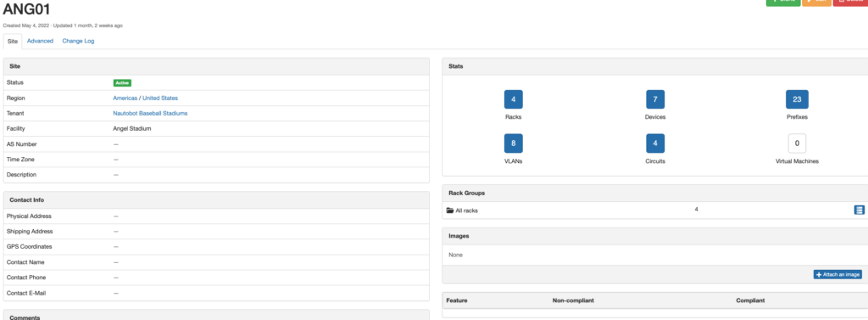Switch to the Advanced tab
Image resolution: width=868 pixels, height=320 pixels.
40,41
